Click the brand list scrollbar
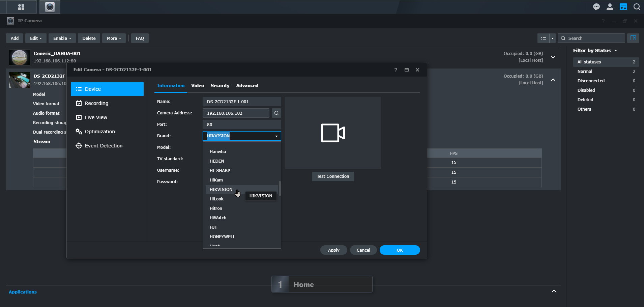Image resolution: width=644 pixels, height=307 pixels. (280, 189)
